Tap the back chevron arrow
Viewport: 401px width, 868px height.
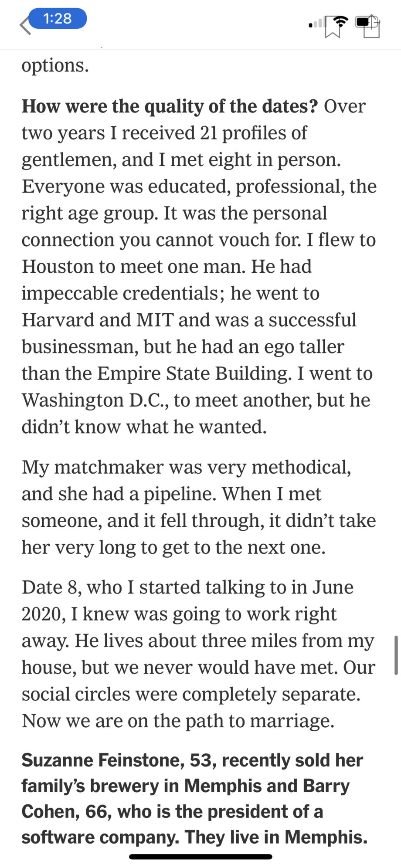tap(25, 25)
